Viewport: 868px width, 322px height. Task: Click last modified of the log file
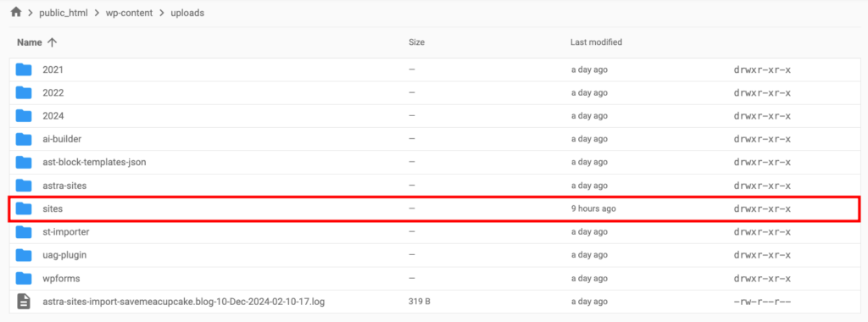(x=590, y=302)
